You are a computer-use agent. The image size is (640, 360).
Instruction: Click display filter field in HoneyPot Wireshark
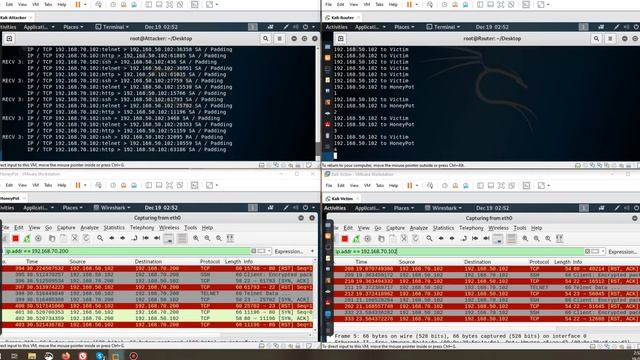[x=128, y=251]
